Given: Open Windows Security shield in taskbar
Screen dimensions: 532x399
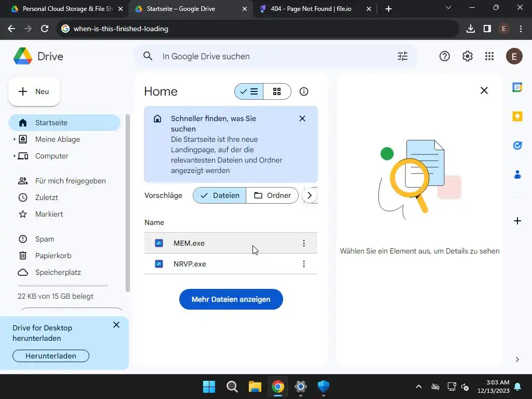Looking at the screenshot, I should pyautogui.click(x=323, y=387).
